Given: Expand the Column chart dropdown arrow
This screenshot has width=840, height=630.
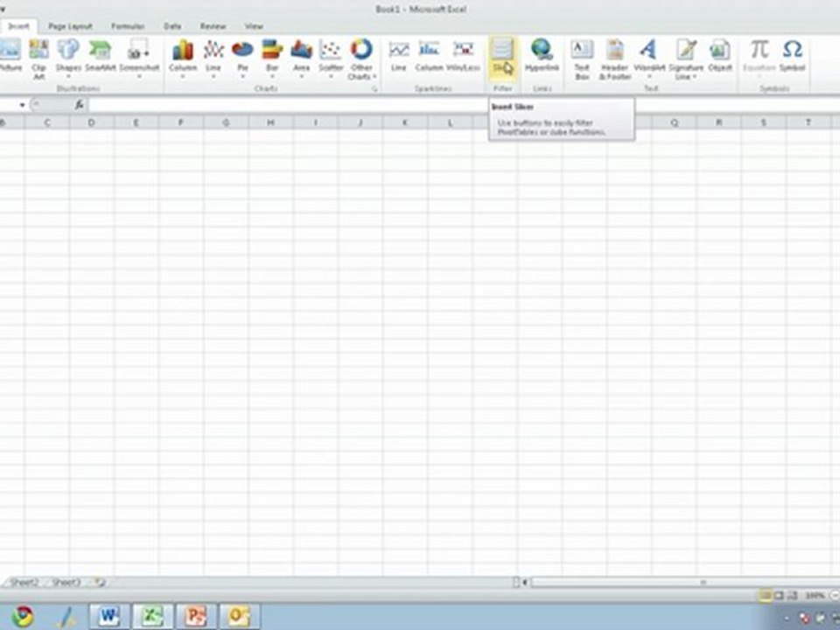Looking at the screenshot, I should click(183, 77).
